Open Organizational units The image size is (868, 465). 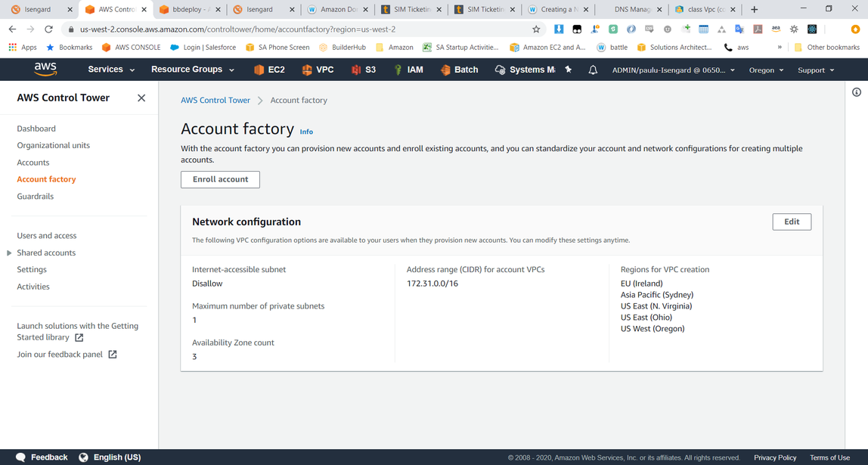click(x=53, y=146)
